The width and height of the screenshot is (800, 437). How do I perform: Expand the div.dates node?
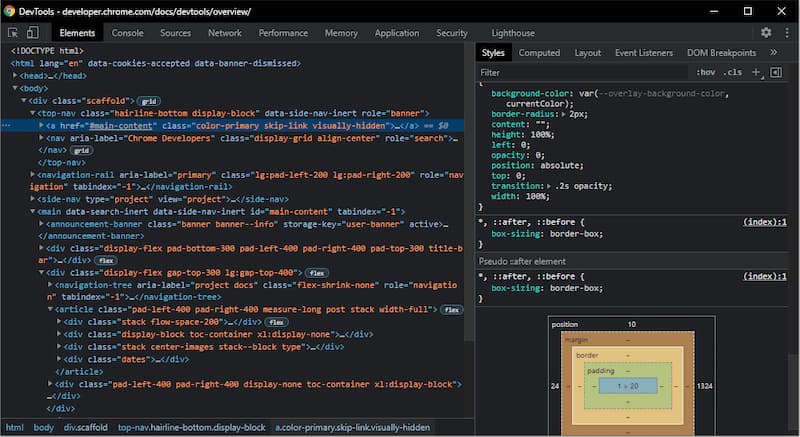pos(60,359)
